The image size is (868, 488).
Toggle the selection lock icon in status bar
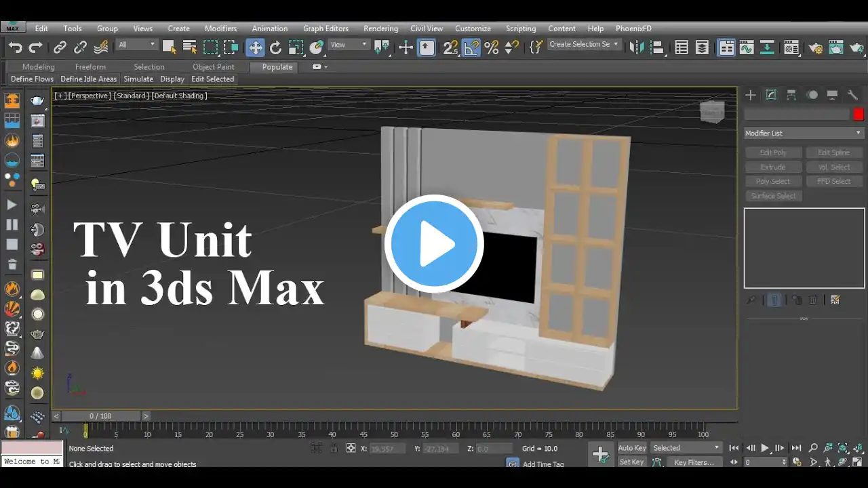point(334,448)
